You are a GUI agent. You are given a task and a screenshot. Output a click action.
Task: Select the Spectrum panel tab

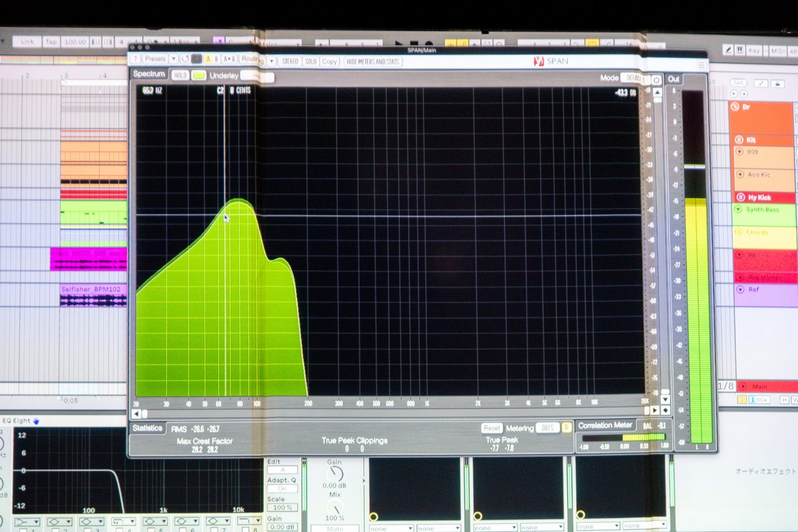(150, 74)
